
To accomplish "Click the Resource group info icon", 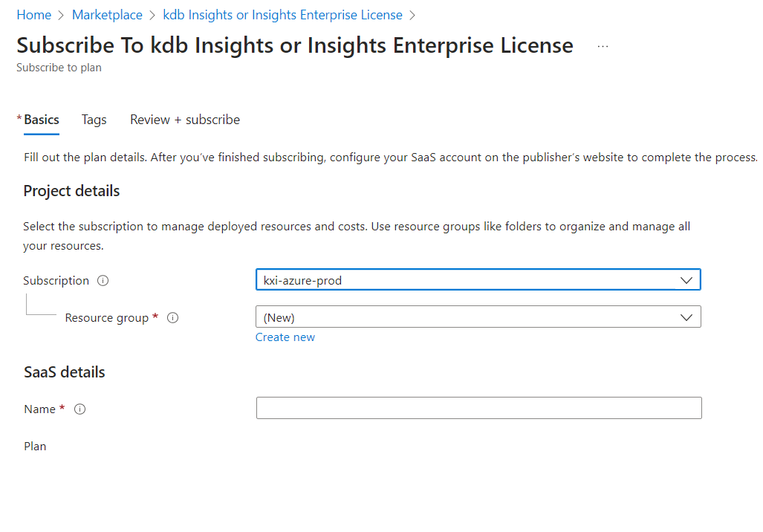I will tap(173, 318).
